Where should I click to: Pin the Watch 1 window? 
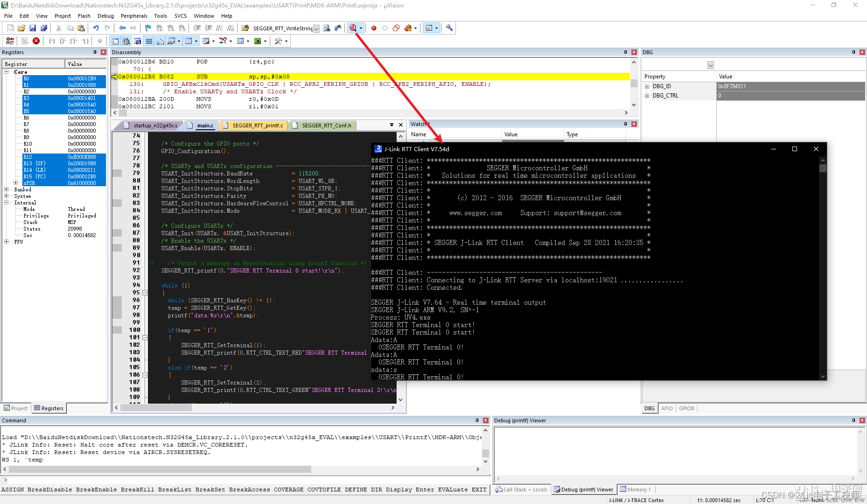[x=625, y=124]
